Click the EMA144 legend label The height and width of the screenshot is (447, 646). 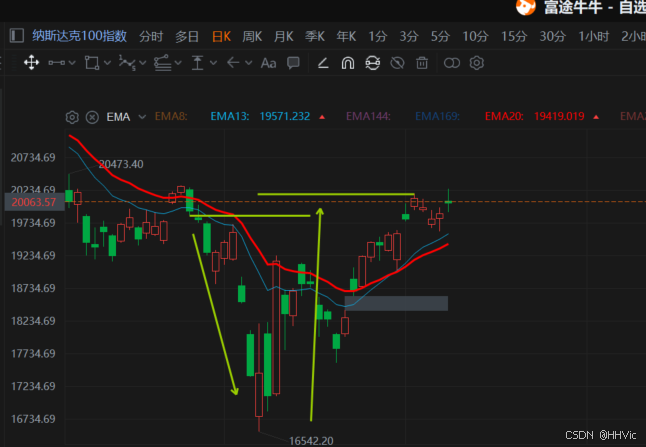click(x=368, y=117)
